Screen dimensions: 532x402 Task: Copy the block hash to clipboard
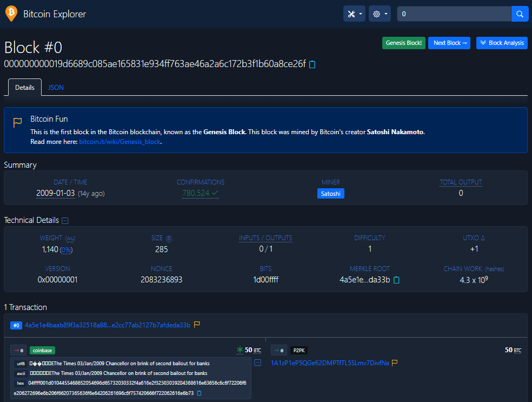point(312,64)
